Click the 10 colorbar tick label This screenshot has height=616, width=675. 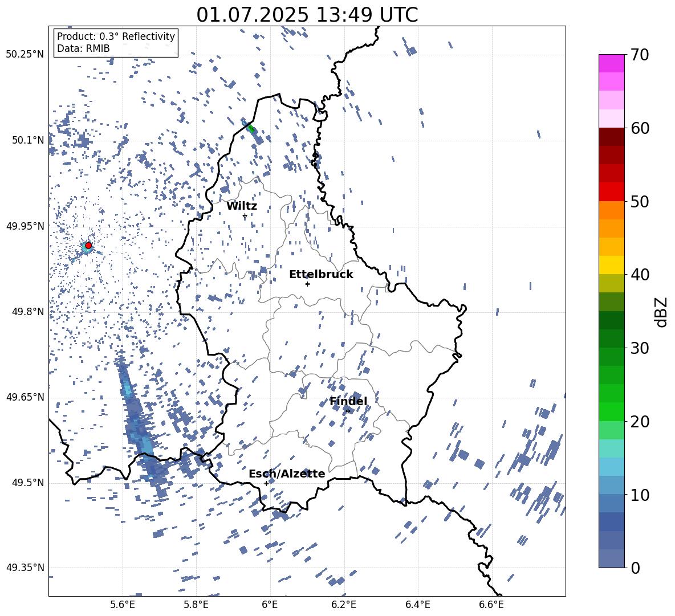tap(640, 495)
